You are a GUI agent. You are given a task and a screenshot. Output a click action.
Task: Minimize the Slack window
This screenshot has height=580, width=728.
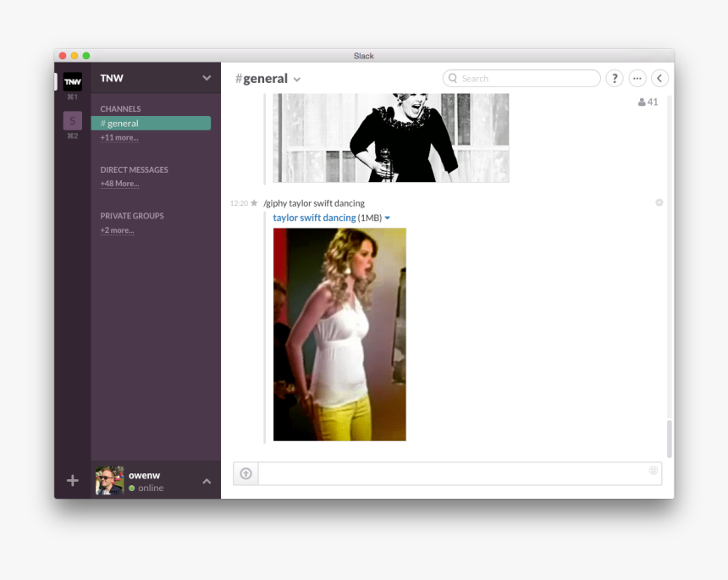[74, 56]
